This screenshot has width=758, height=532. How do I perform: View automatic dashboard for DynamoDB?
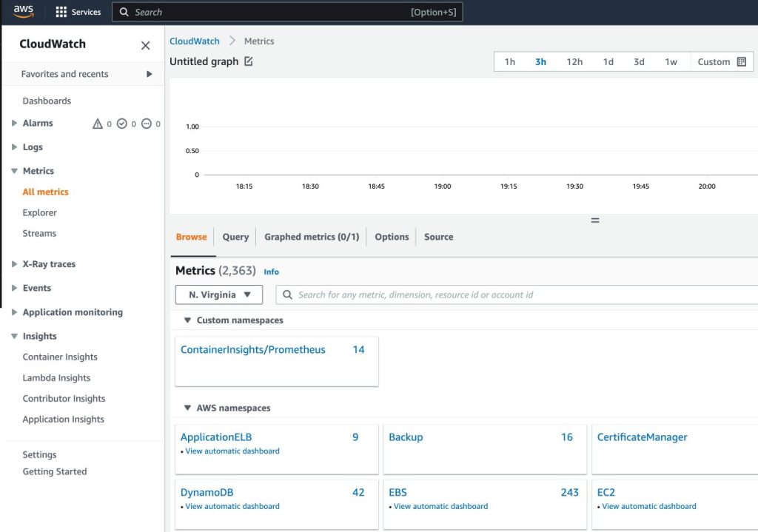click(232, 506)
